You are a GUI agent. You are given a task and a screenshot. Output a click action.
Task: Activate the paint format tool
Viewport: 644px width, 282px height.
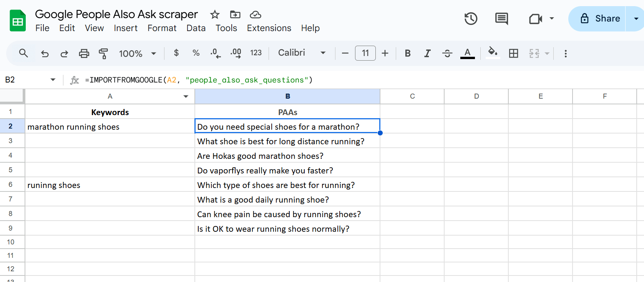[103, 53]
